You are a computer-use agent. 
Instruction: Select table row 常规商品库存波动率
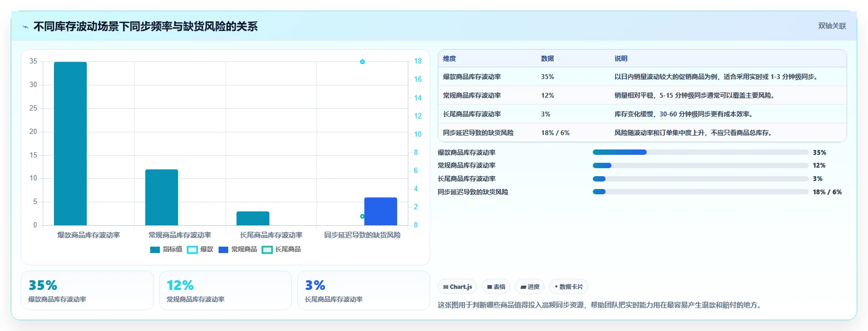point(642,96)
